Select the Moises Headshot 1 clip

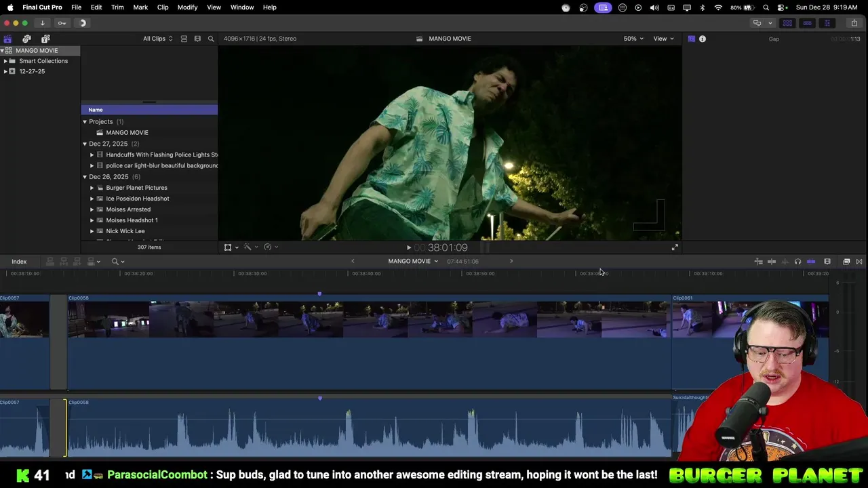149,220
